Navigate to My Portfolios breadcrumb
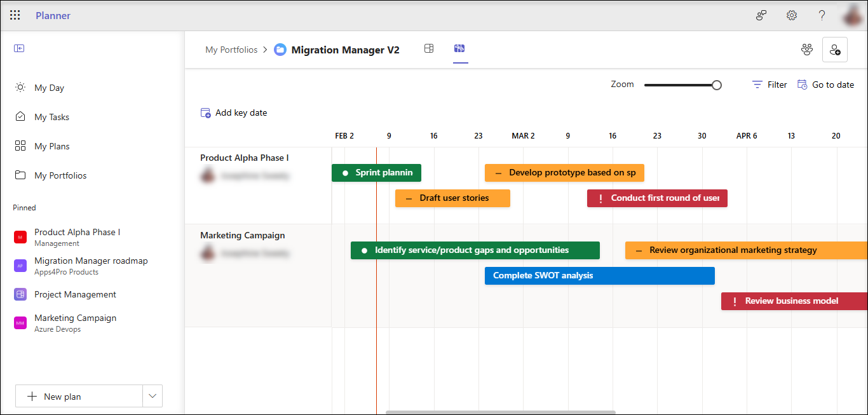This screenshot has width=868, height=415. [231, 49]
